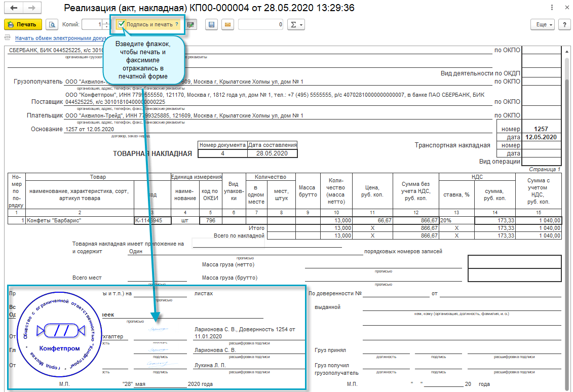Open print preview with magnifier icon
Screen dimensions: 573x392
click(52, 24)
